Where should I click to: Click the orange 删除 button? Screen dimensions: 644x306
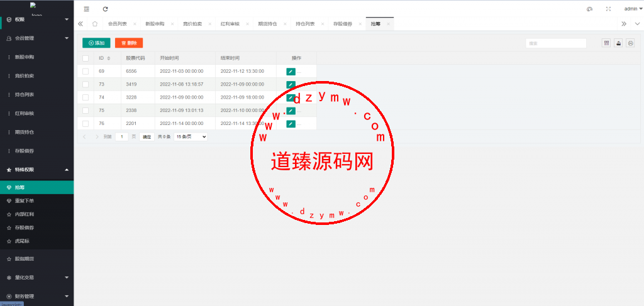click(129, 43)
